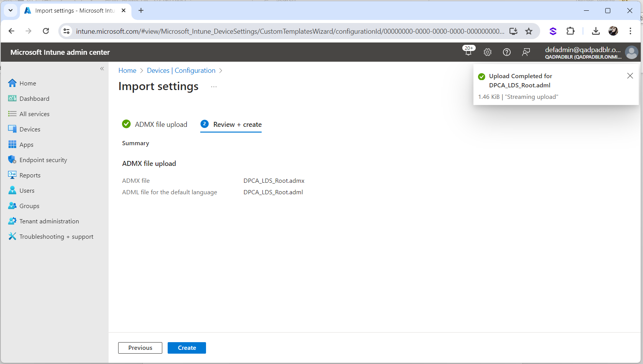643x364 pixels.
Task: Click defadmin account name
Action: point(583,49)
